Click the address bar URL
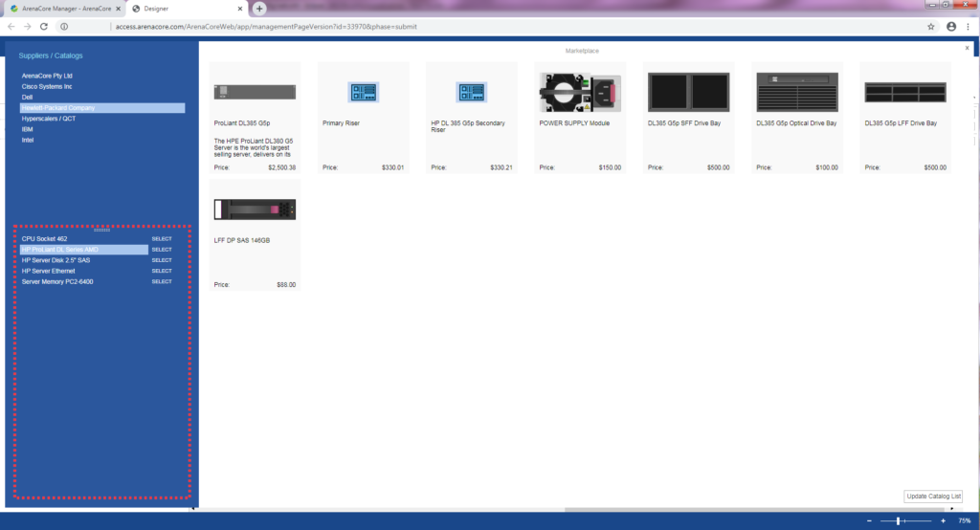 [x=266, y=26]
